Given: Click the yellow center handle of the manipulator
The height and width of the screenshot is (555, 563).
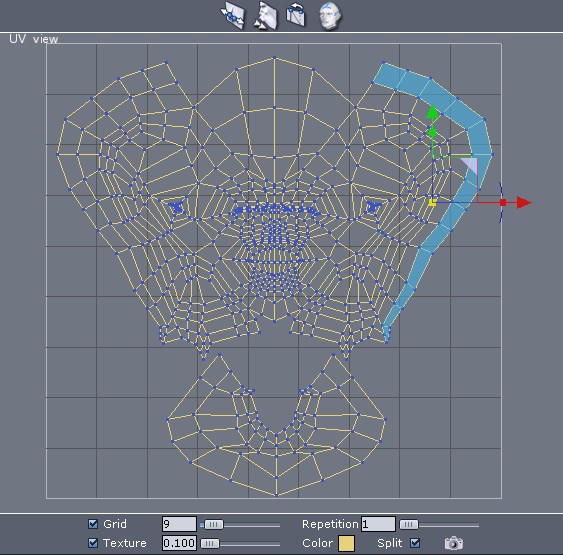Looking at the screenshot, I should (432, 203).
